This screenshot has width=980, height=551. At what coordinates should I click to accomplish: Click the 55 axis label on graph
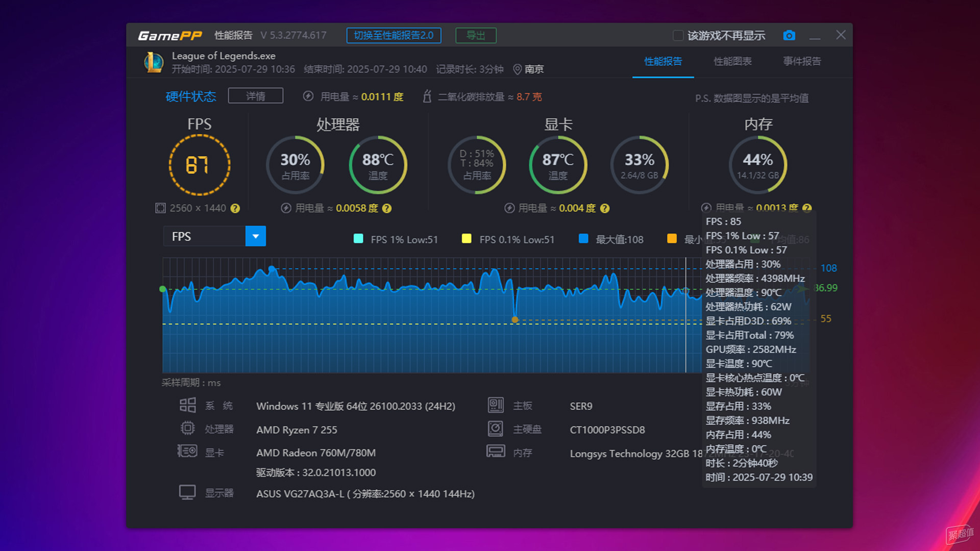(x=826, y=318)
